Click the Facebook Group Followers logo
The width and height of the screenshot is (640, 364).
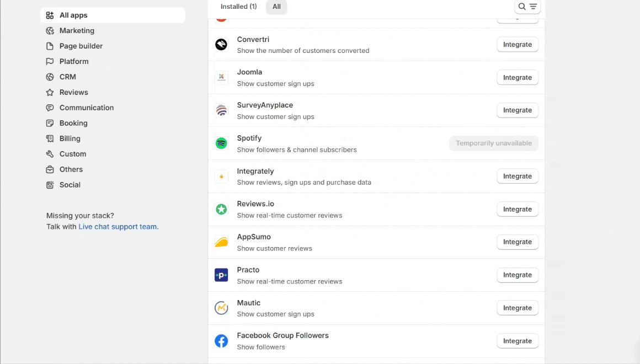pos(221,341)
